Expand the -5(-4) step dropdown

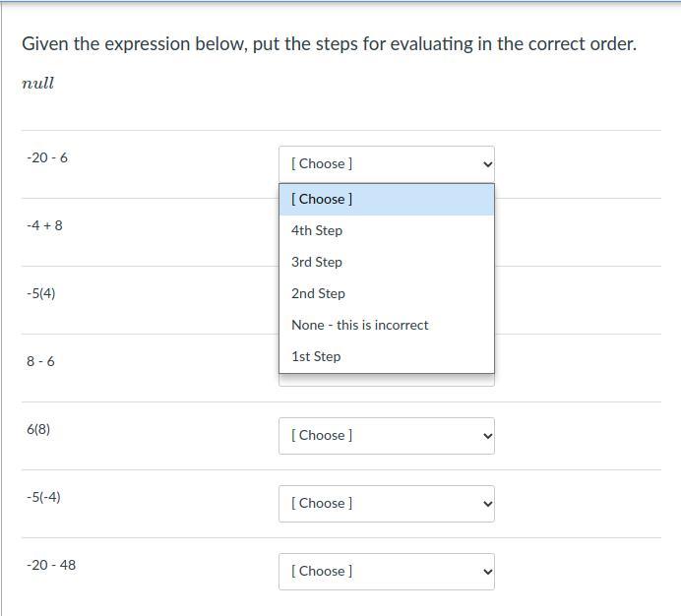pyautogui.click(x=386, y=504)
